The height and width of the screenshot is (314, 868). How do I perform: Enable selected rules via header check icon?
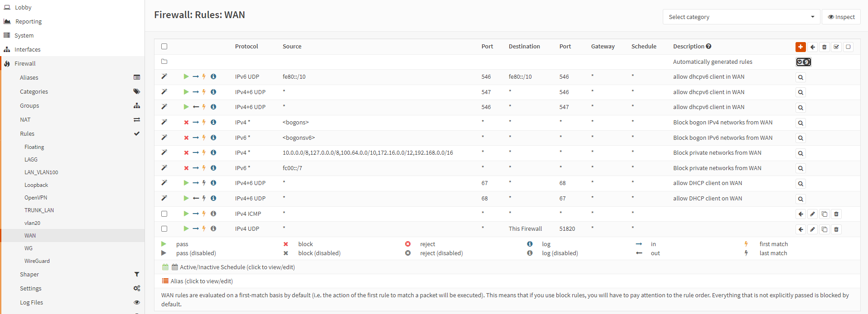pyautogui.click(x=836, y=47)
